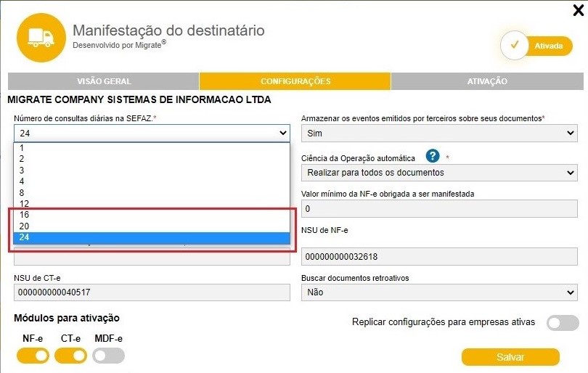Toggle the CT-e module switch
The width and height of the screenshot is (588, 373).
pyautogui.click(x=70, y=356)
